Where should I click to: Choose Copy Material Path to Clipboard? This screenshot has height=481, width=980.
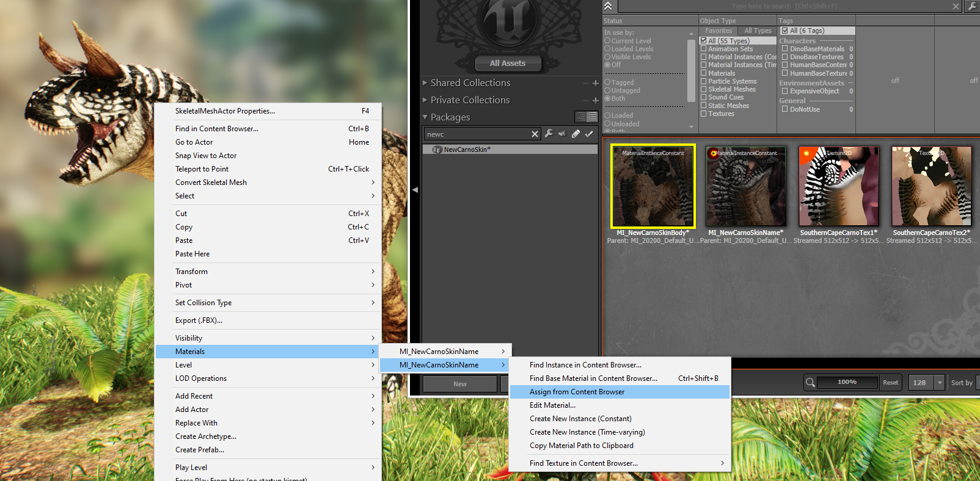[620, 446]
